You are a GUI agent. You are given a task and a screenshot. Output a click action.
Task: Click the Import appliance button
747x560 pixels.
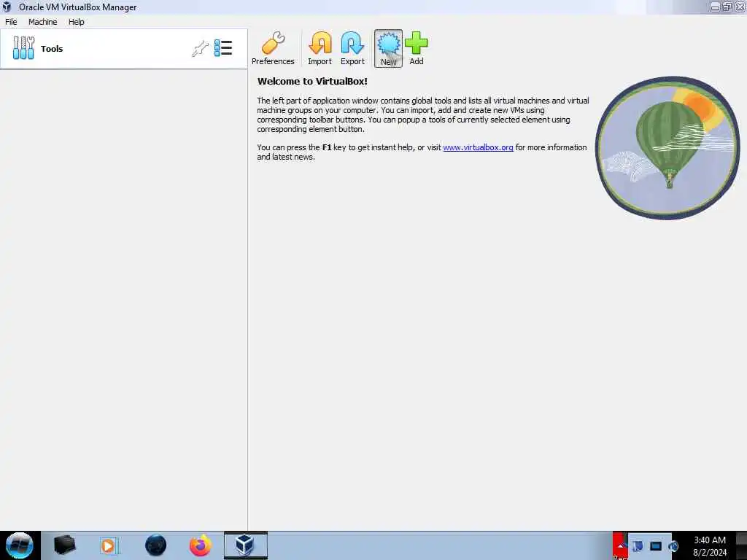click(x=320, y=49)
